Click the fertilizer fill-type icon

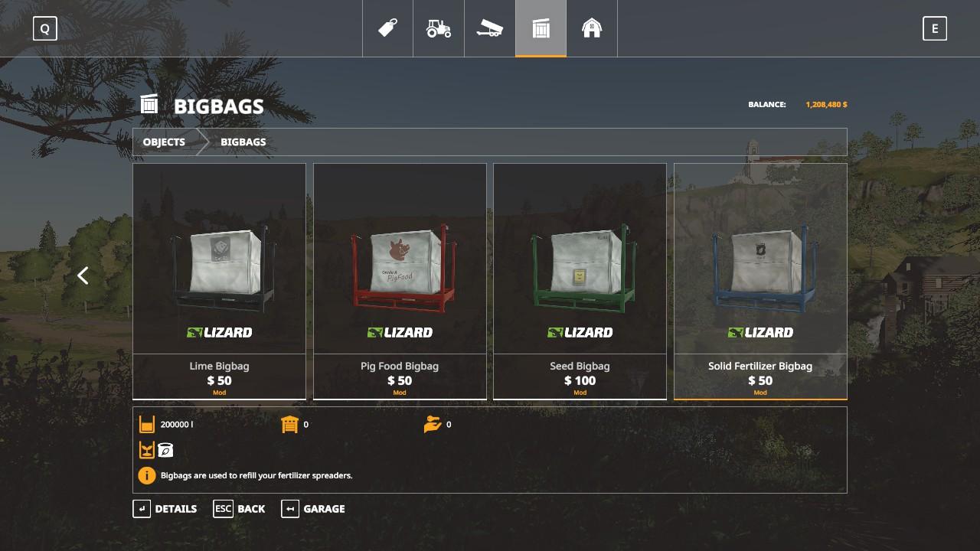pos(165,450)
